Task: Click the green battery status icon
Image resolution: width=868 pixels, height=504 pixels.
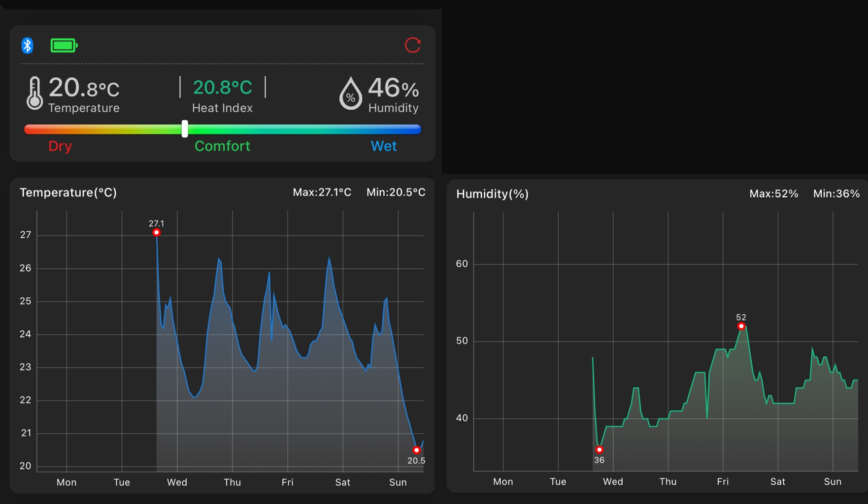Action: coord(64,46)
